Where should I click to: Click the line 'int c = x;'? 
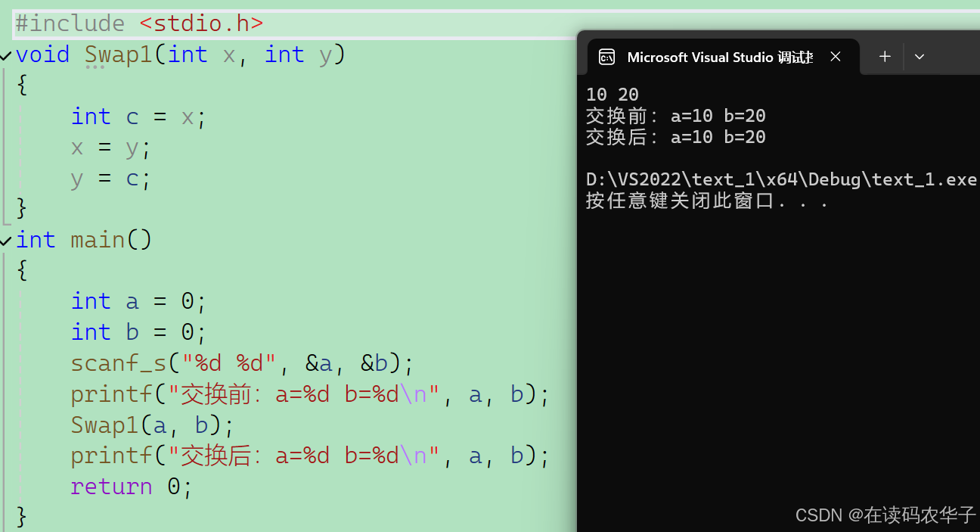138,117
